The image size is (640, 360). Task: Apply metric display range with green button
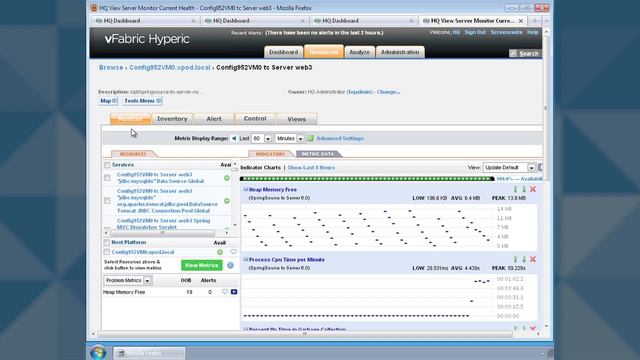coord(310,138)
